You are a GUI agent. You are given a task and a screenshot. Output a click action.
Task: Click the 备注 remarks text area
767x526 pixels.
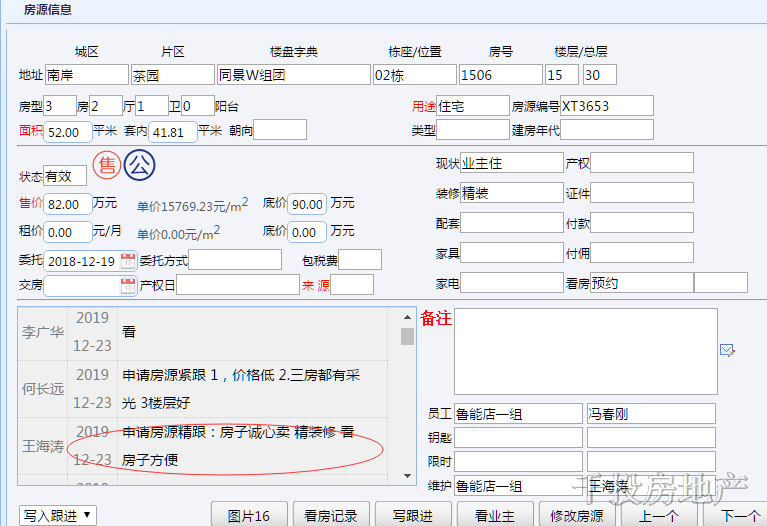[585, 351]
